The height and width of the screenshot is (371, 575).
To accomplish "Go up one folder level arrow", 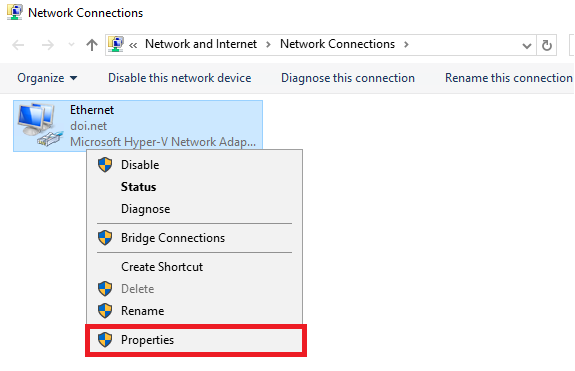I will 92,45.
